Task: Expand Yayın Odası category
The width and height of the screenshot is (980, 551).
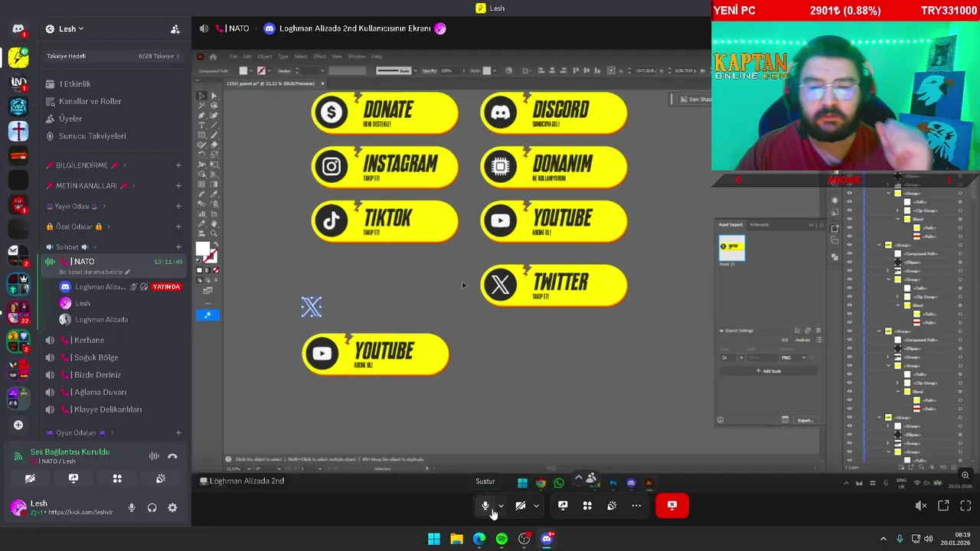Action: point(76,206)
